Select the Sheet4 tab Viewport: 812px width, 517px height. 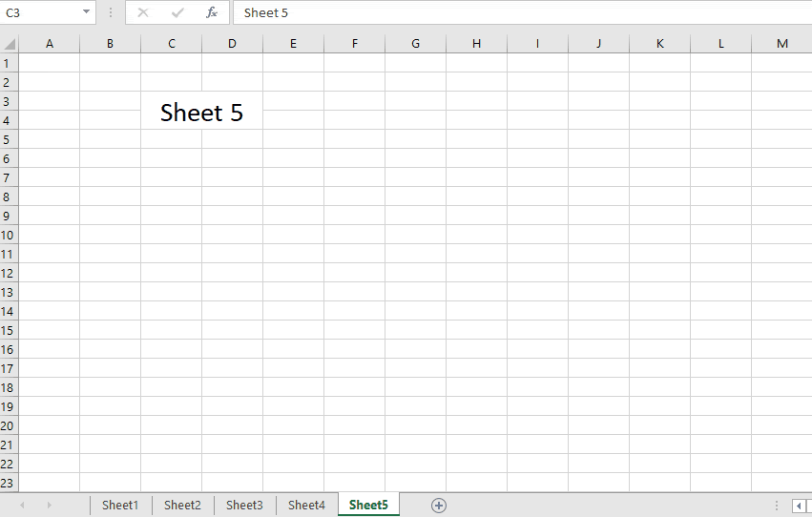pyautogui.click(x=306, y=506)
